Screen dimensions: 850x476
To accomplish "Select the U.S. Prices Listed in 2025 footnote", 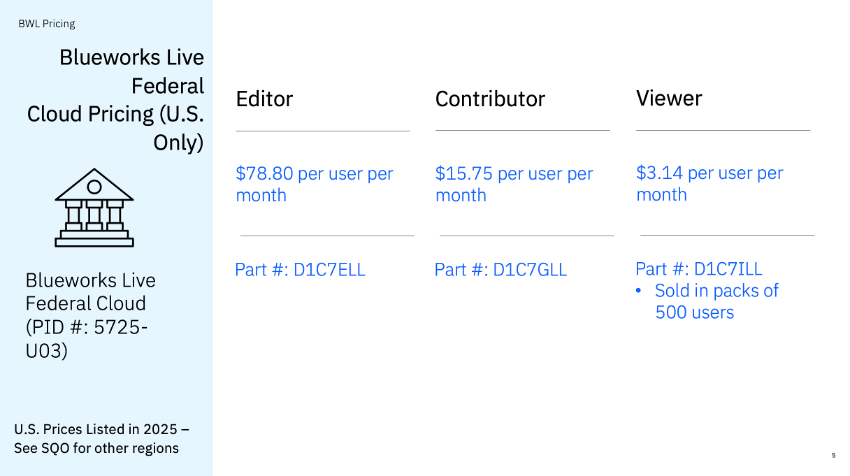I will click(x=96, y=438).
